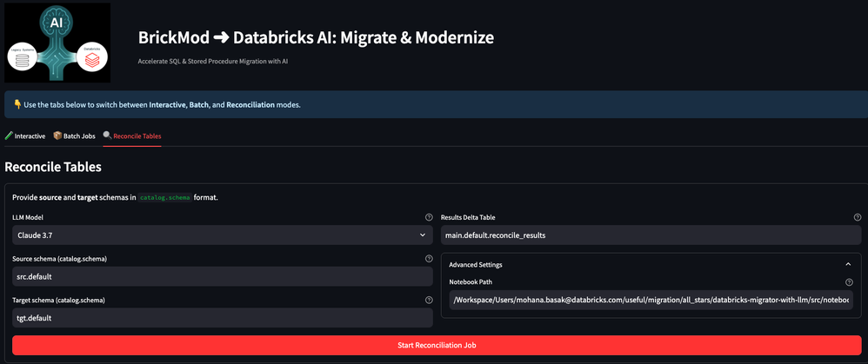The height and width of the screenshot is (364, 868).
Task: Open the Batch Jobs tab
Action: coord(74,136)
